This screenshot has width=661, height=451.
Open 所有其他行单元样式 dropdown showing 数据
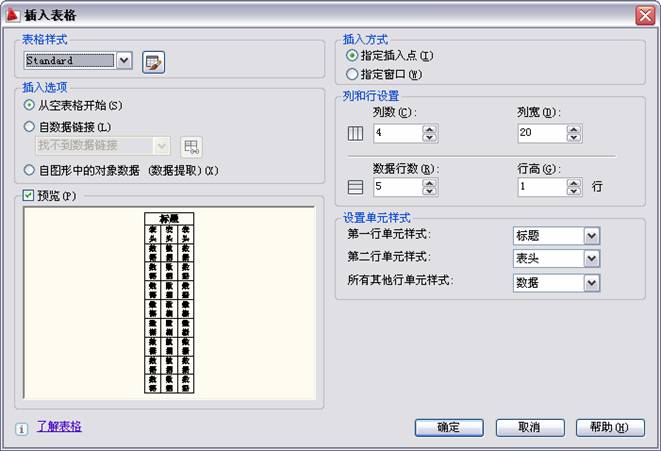591,283
